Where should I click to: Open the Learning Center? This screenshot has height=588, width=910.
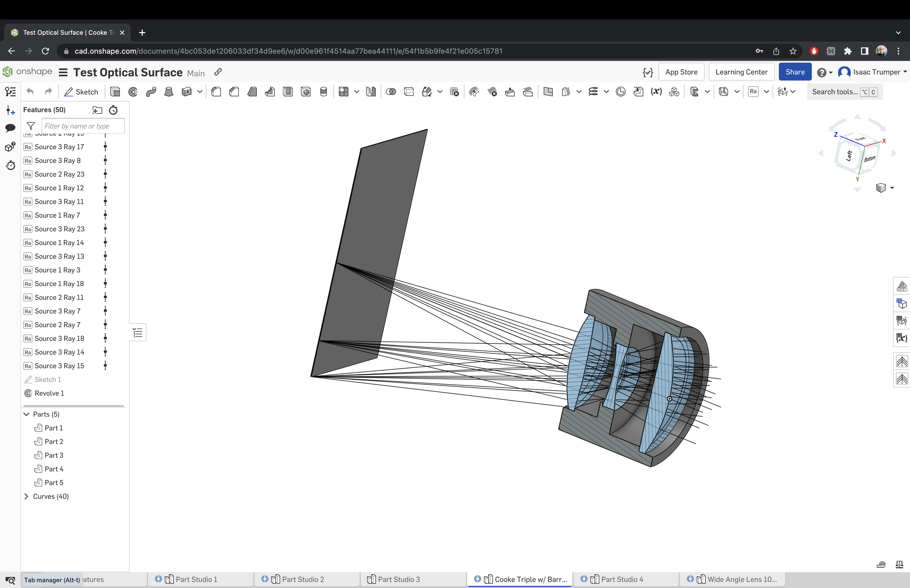coord(741,72)
